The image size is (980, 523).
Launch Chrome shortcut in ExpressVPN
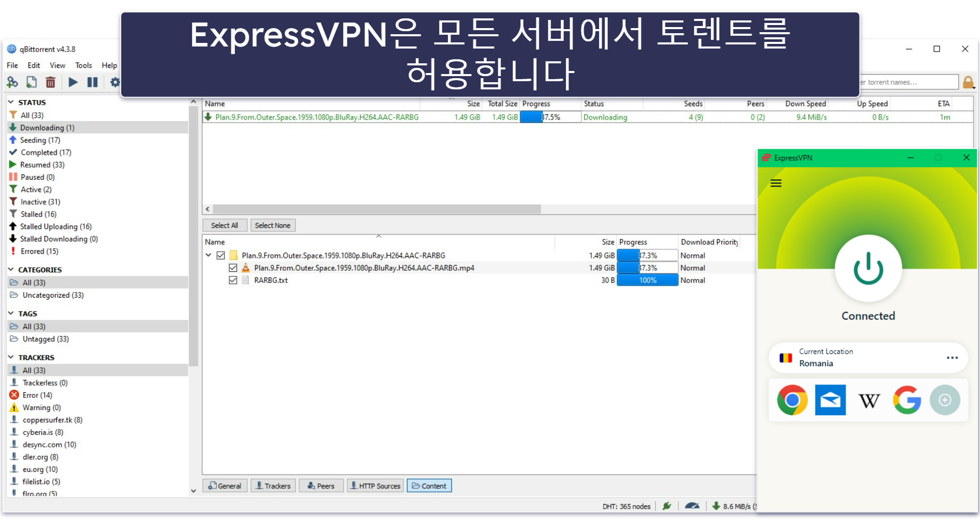tap(792, 400)
